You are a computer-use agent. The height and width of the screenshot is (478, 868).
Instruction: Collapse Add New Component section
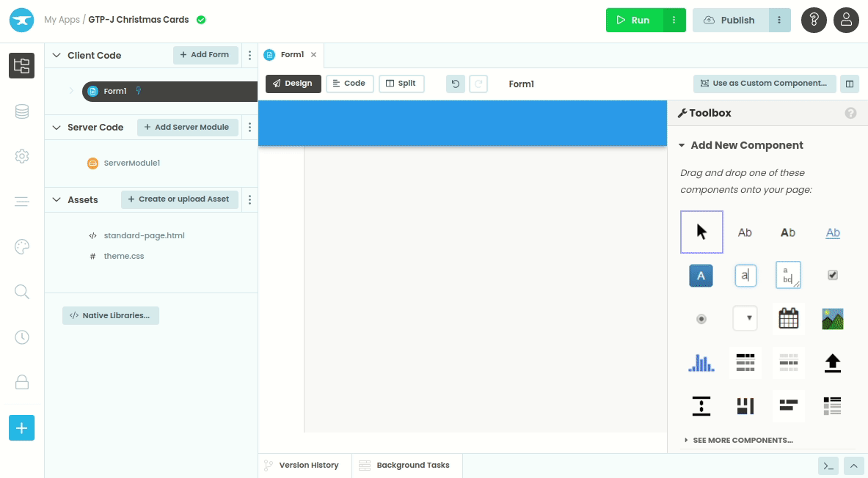(x=682, y=145)
